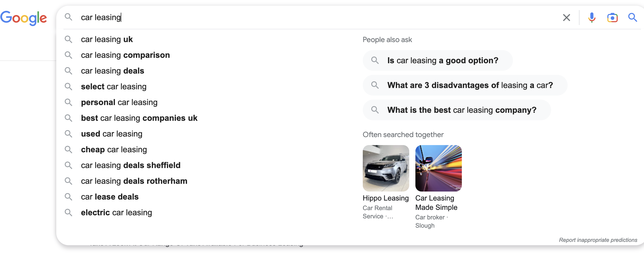The width and height of the screenshot is (644, 254).
Task: Click the Hippo Leasing car thumbnail
Action: pos(386,168)
